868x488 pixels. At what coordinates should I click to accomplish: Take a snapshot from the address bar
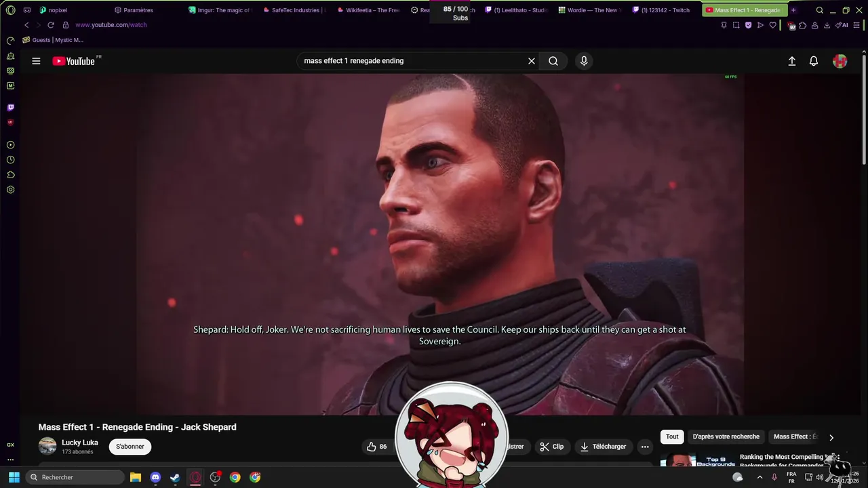[736, 25]
